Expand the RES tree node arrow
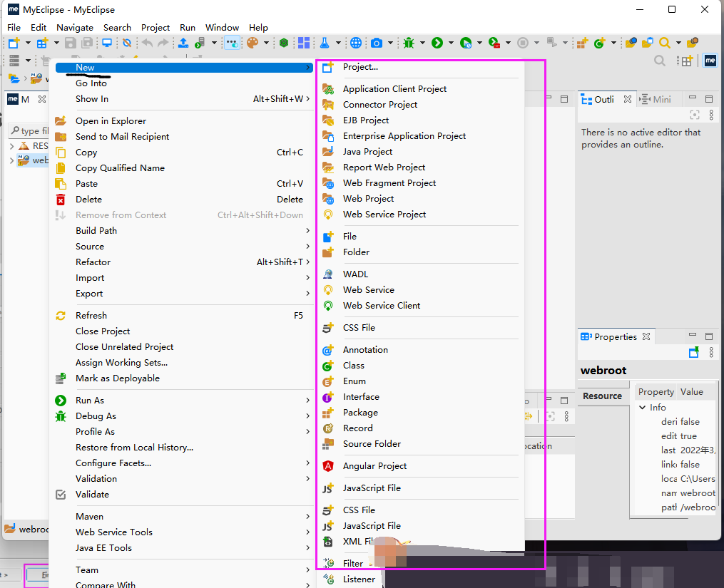 coord(11,146)
